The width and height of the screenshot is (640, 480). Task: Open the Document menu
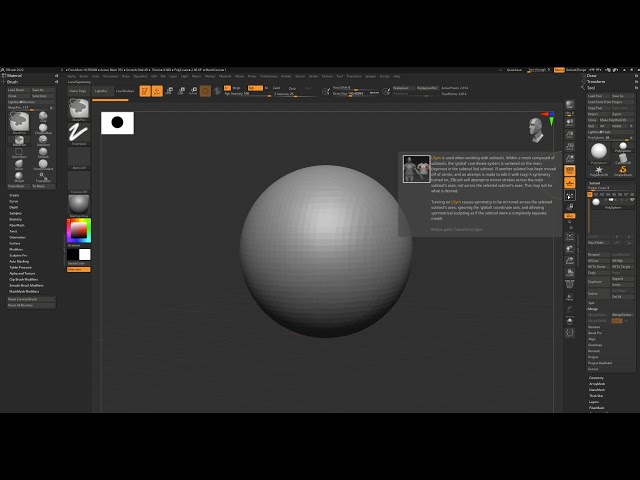(110, 76)
